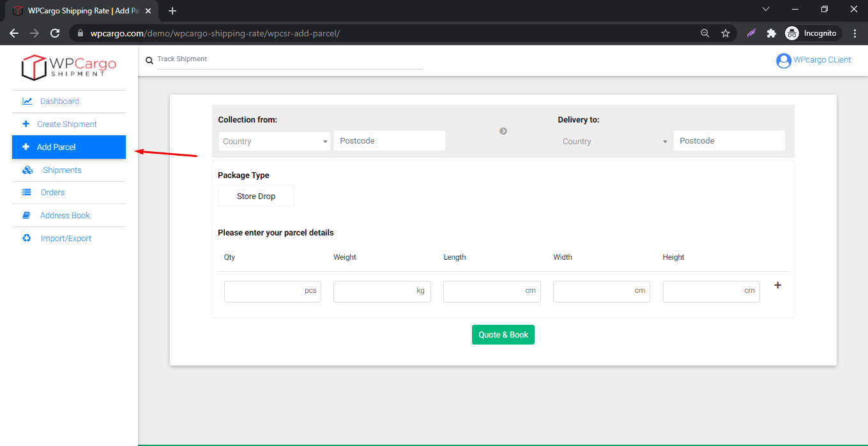Open the Collection from Country dropdown

coord(274,141)
